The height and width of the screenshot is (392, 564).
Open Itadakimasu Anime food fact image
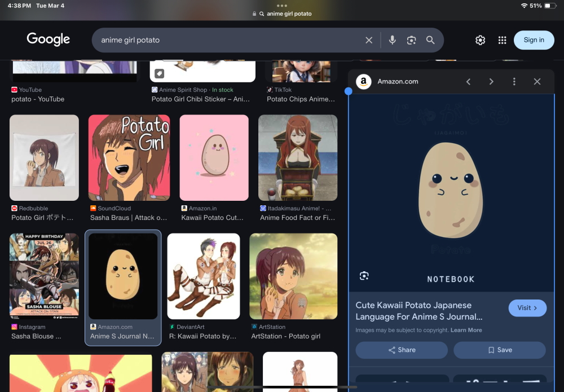[x=298, y=157]
